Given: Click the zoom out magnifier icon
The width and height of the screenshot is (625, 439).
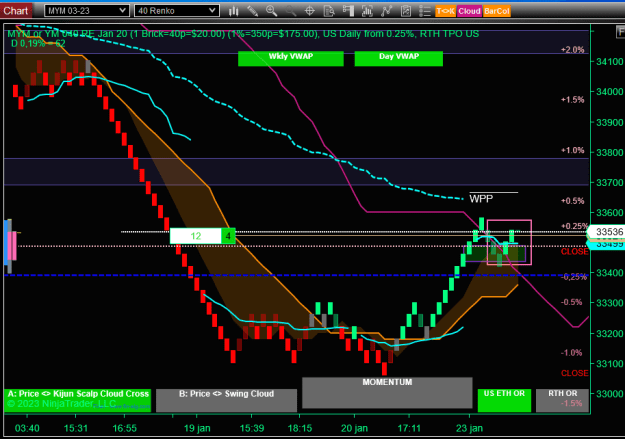Looking at the screenshot, I should point(291,11).
